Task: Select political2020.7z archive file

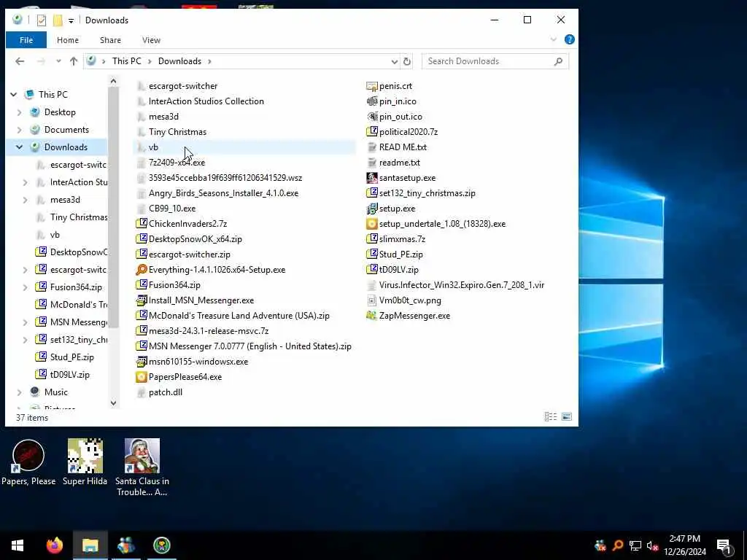Action: pos(409,132)
